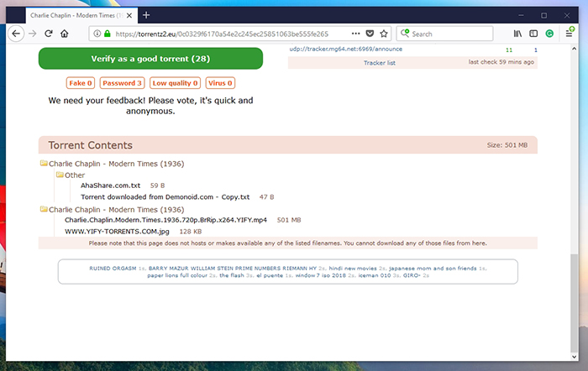The height and width of the screenshot is (371, 588).
Task: Click the scrollbar up arrow
Action: tap(574, 49)
